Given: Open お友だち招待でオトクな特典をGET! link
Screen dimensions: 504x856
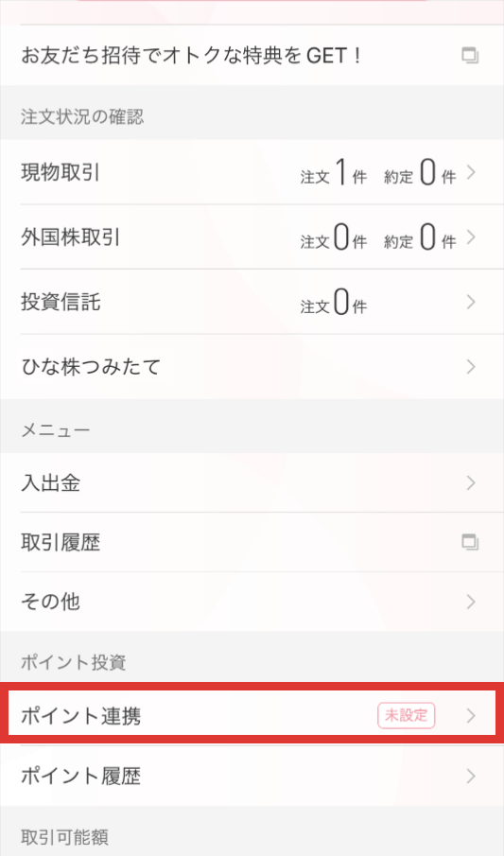Looking at the screenshot, I should tap(252, 56).
